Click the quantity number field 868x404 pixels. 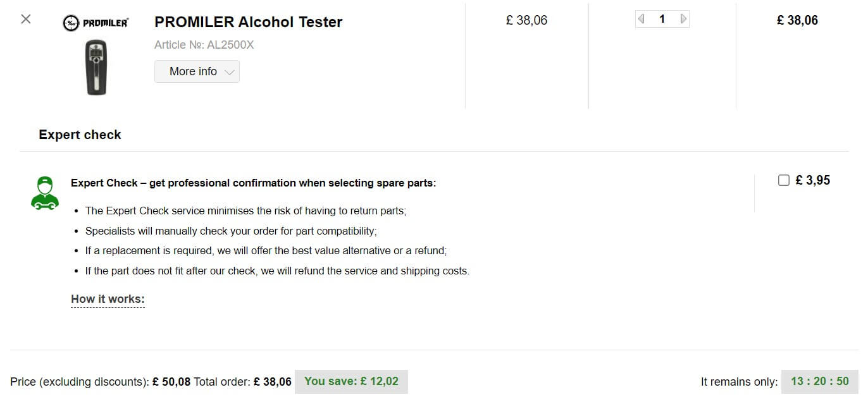(662, 19)
